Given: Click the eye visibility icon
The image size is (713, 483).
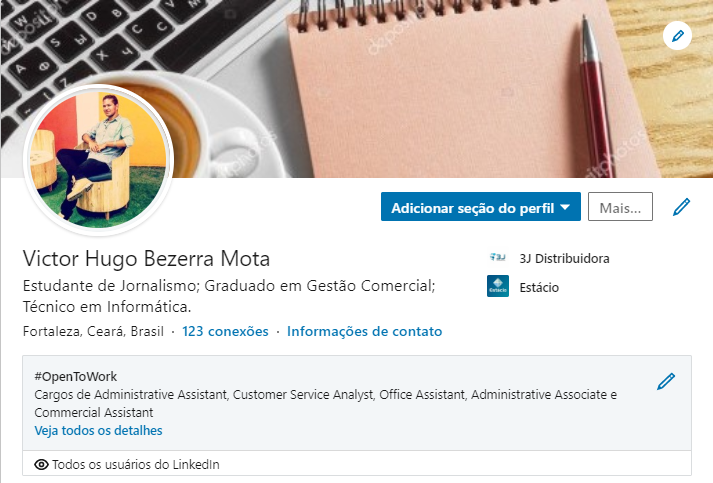Looking at the screenshot, I should pos(42,464).
